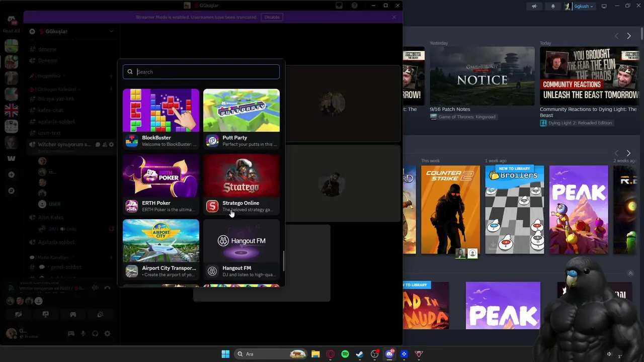This screenshot has width=644, height=362.
Task: Share your screen button
Action: 45,315
